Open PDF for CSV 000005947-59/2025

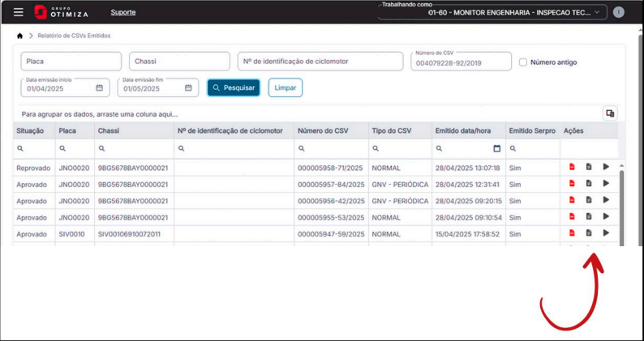tap(572, 233)
